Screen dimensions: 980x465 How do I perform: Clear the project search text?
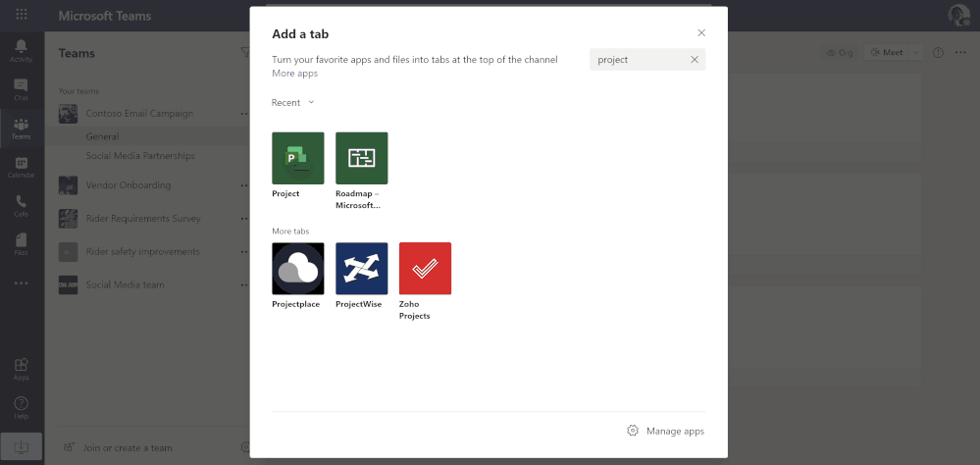click(695, 60)
